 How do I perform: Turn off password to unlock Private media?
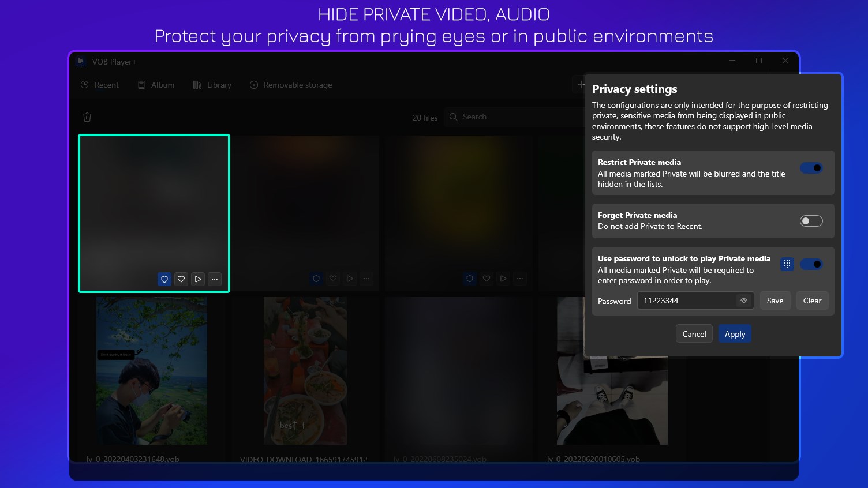[x=811, y=264]
